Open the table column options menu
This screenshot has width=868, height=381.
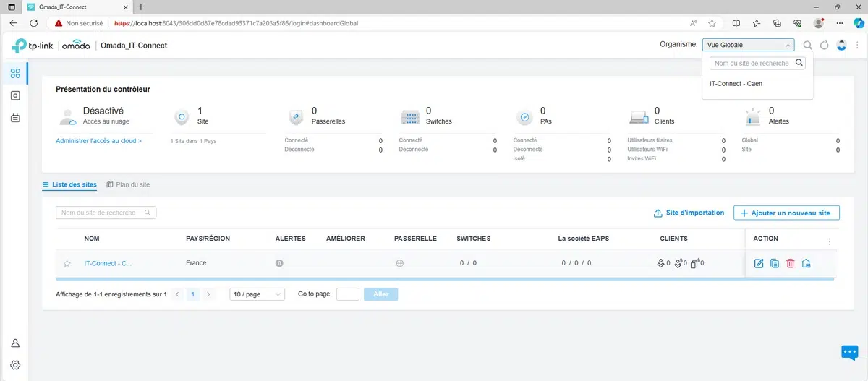(830, 241)
